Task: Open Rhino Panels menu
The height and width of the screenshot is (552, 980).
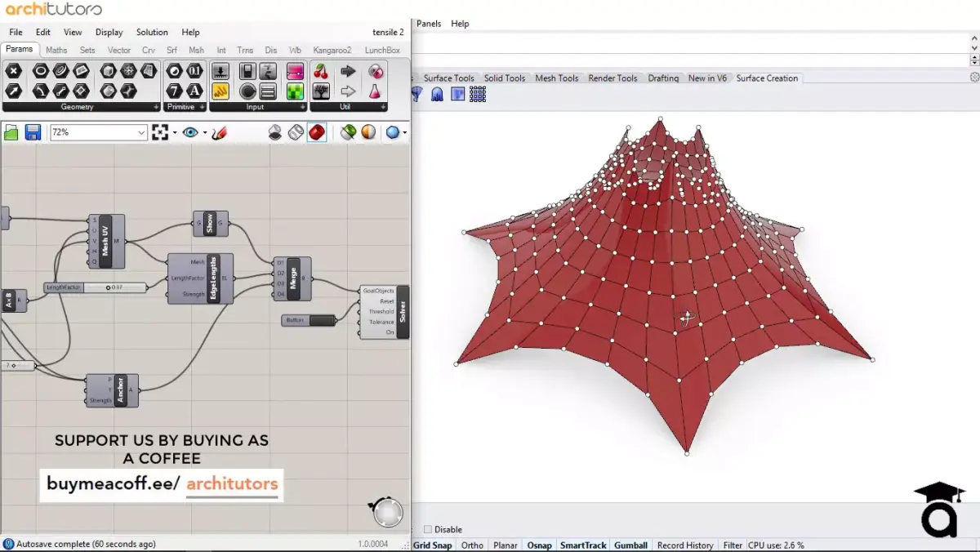Action: [x=429, y=24]
